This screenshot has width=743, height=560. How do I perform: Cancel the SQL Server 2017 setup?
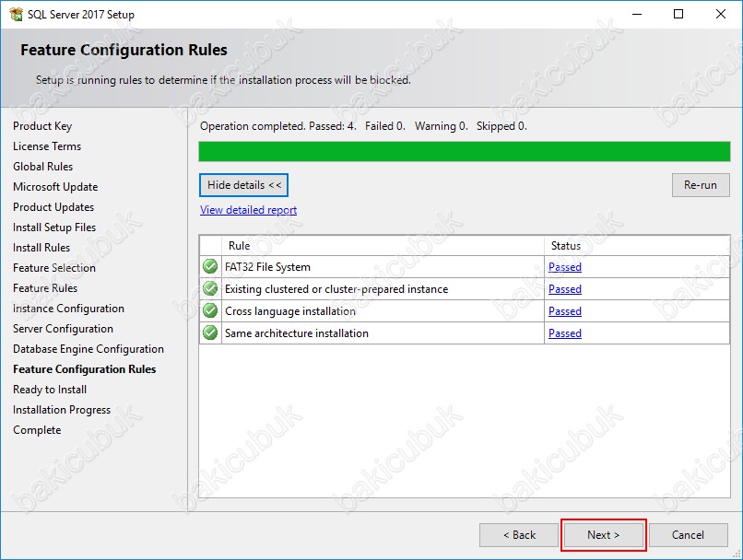tap(688, 535)
